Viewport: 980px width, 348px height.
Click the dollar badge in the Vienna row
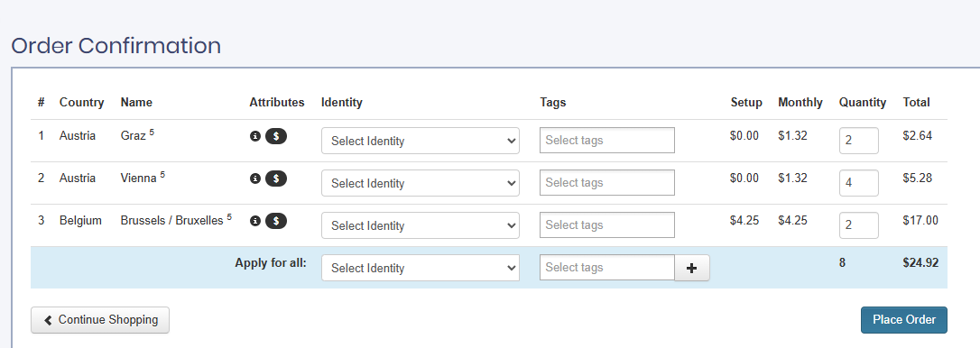[x=276, y=179]
